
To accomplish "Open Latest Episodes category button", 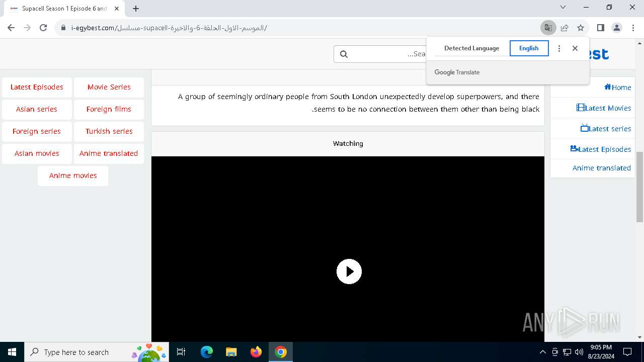I will [37, 87].
